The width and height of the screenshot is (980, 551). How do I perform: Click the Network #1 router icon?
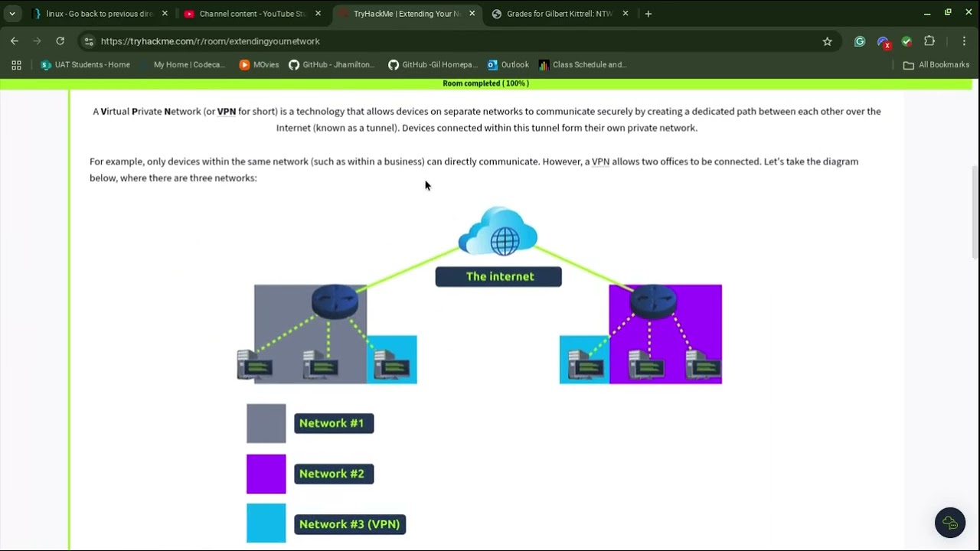[335, 301]
